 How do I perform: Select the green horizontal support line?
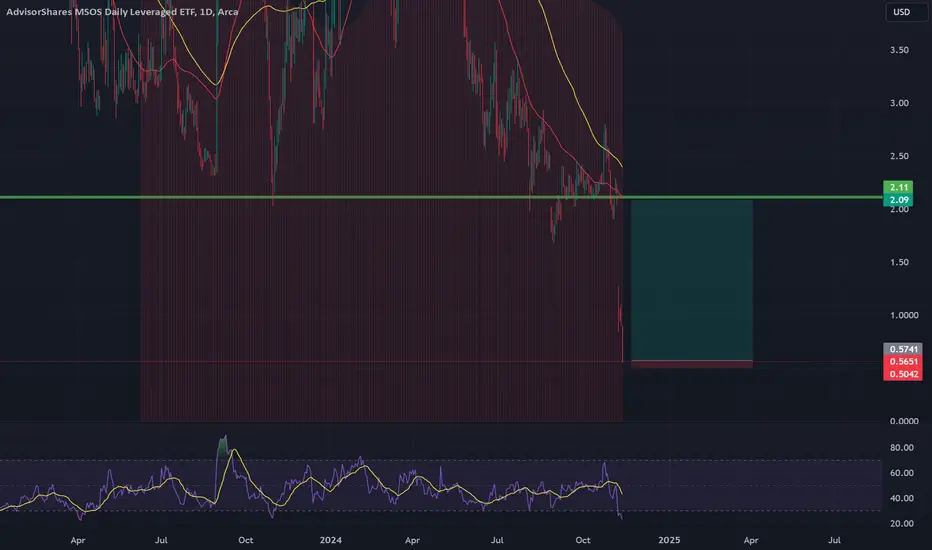tap(441, 197)
